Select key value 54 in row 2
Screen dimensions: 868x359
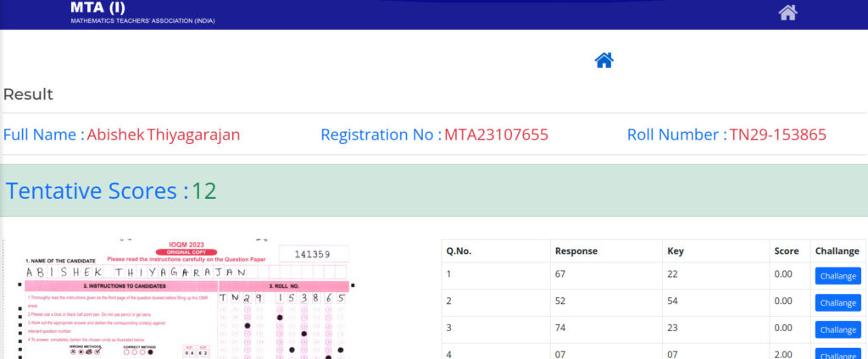675,301
